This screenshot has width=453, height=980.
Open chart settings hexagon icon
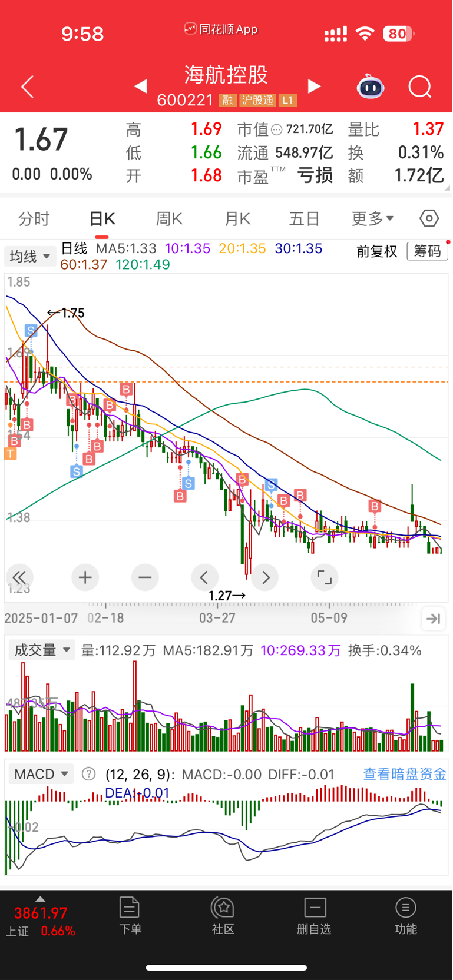point(429,218)
